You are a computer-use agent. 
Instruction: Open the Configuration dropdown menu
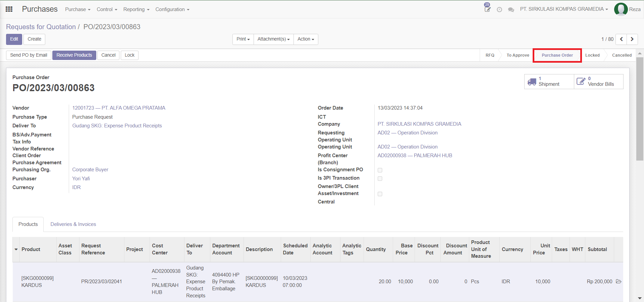coord(172,9)
